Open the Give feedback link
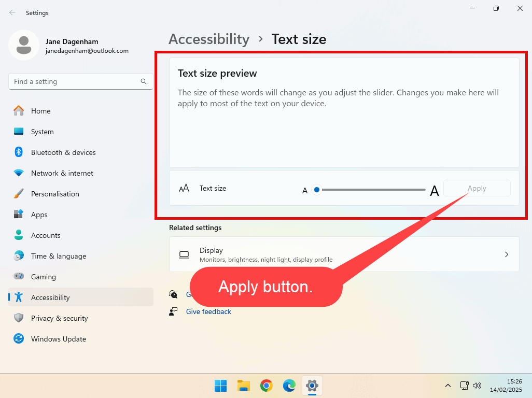 coord(208,311)
